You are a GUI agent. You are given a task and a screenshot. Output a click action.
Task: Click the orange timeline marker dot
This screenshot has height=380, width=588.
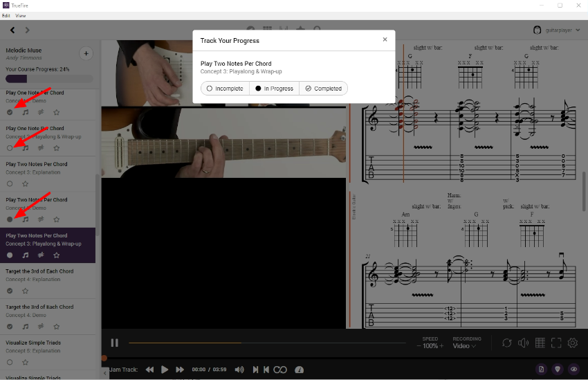tap(104, 359)
